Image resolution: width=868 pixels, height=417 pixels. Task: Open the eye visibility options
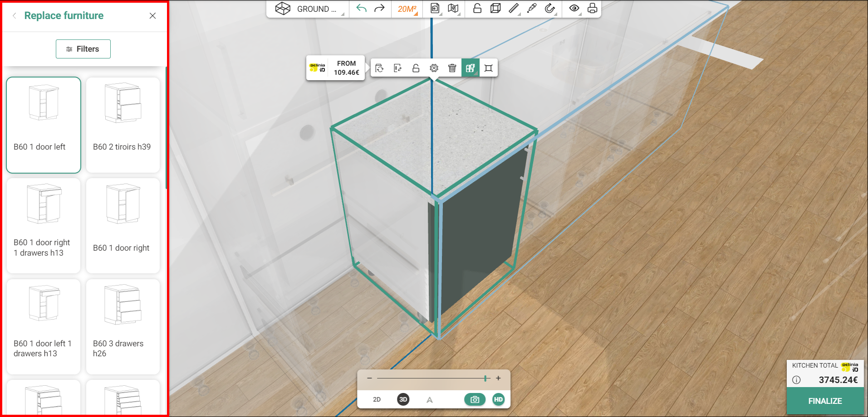coord(574,8)
